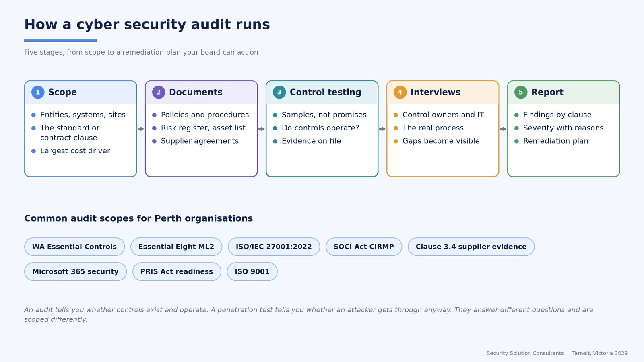This screenshot has height=362, width=644.
Task: Choose the ISO 9001 pill
Action: pos(252,271)
